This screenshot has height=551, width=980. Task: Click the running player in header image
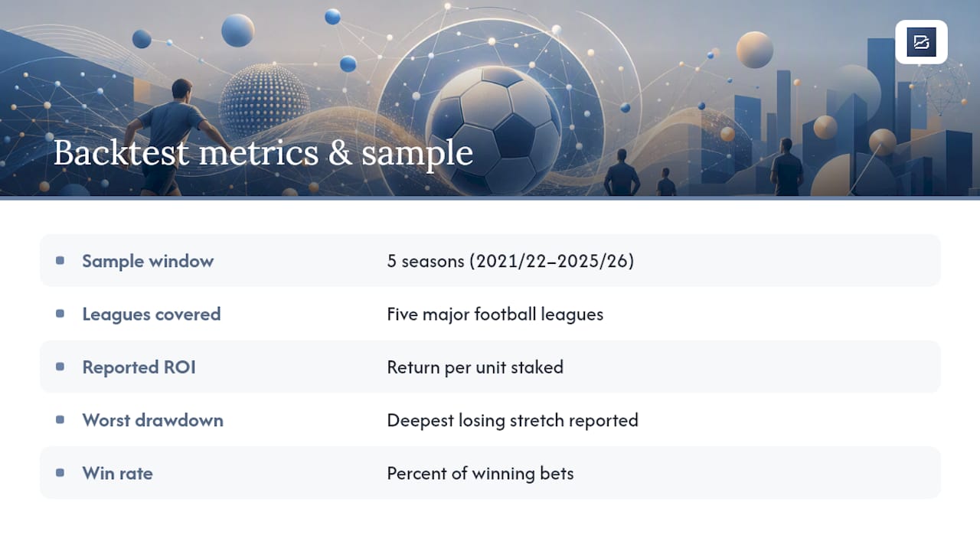[170, 136]
